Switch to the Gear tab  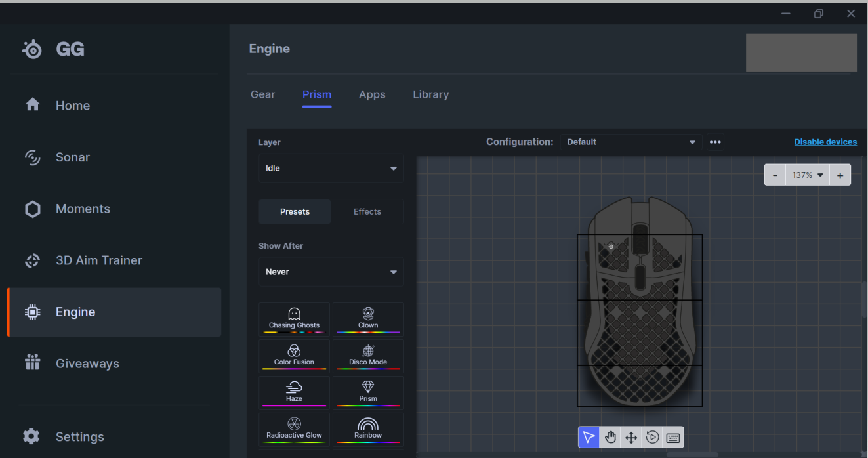click(262, 94)
